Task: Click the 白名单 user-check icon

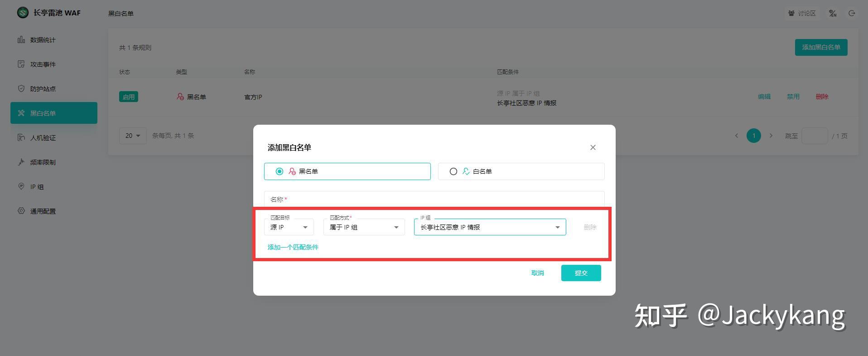Action: tap(466, 171)
